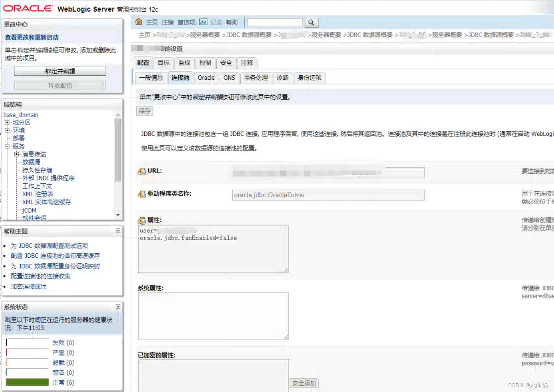Screen dimensions: 554x392
Task: Click the 保存 button
Action: 145,111
